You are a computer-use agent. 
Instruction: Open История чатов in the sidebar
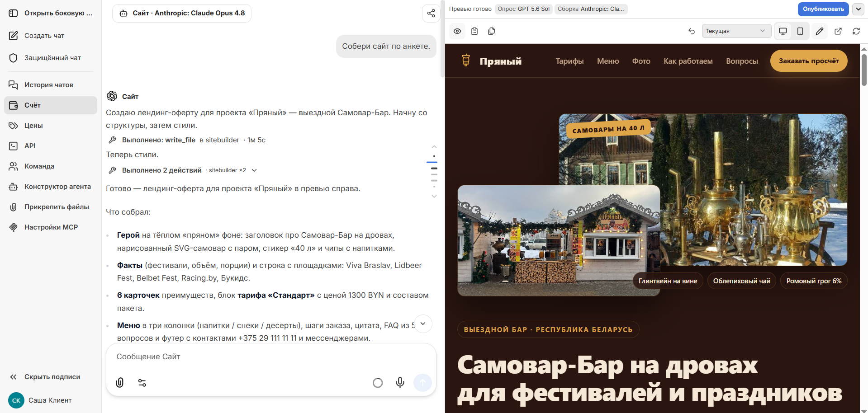click(51, 85)
